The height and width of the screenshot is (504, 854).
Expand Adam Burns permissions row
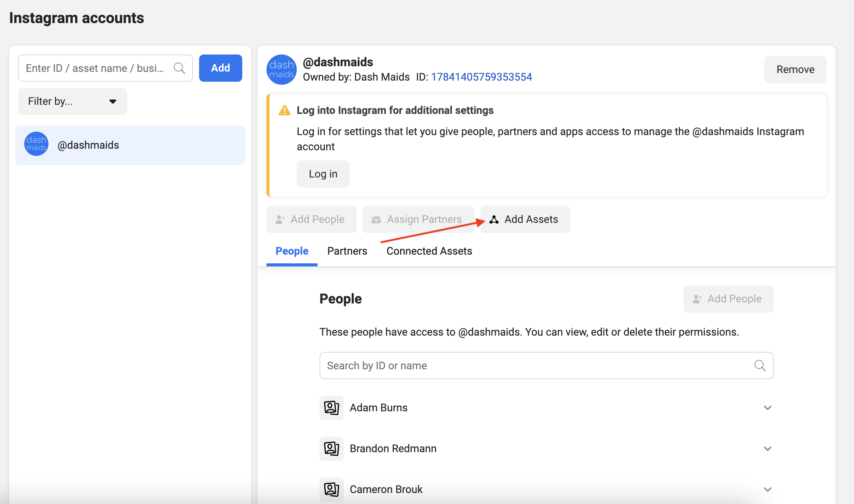(767, 408)
